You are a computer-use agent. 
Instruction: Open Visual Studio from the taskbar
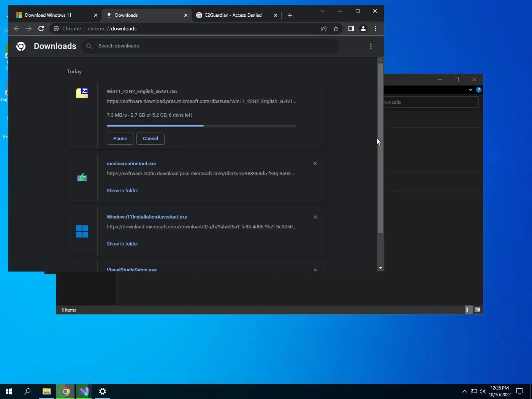[84, 391]
